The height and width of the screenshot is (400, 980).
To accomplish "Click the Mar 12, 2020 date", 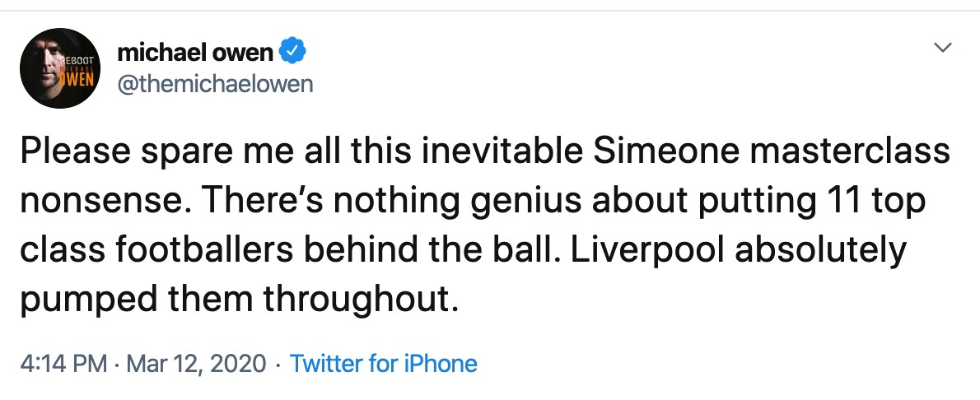I will (x=192, y=363).
